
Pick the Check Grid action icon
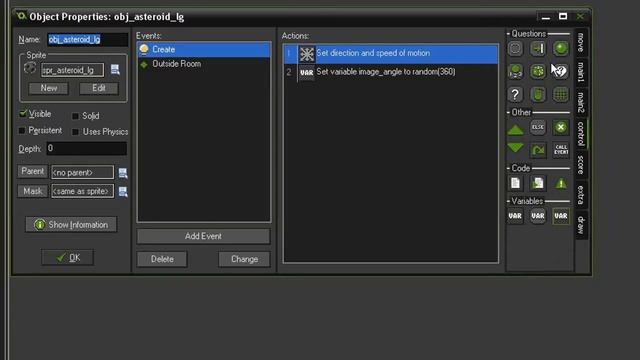click(x=561, y=95)
